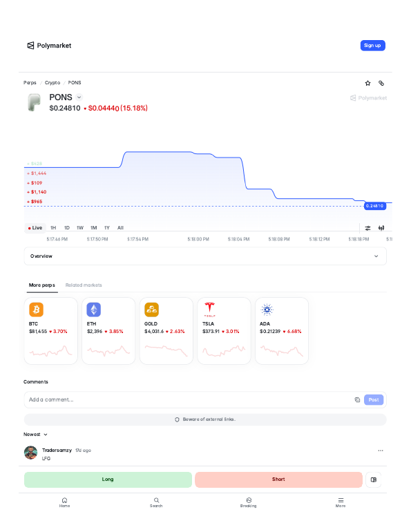Go to Home in bottom navigation
Screen dimensions: 411x532
click(x=64, y=502)
